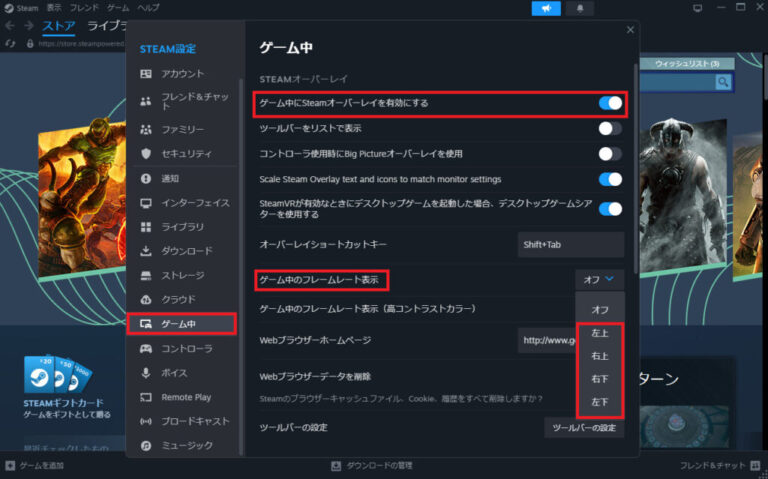Toggle デスクトップゲームシアター SteamVR switch
Image resolution: width=768 pixels, height=479 pixels.
[610, 209]
